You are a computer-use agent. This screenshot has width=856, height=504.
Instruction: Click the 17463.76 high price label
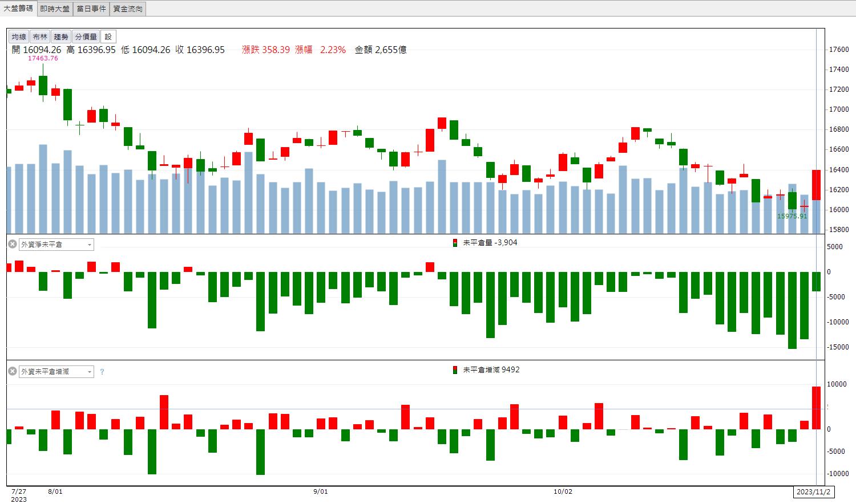[43, 58]
